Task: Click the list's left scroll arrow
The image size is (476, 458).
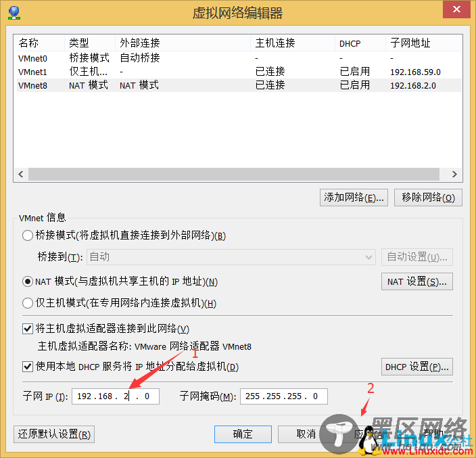Action: click(x=21, y=174)
